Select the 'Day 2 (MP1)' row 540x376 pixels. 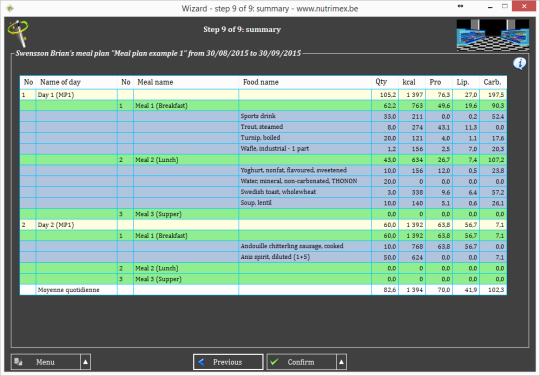(263, 225)
